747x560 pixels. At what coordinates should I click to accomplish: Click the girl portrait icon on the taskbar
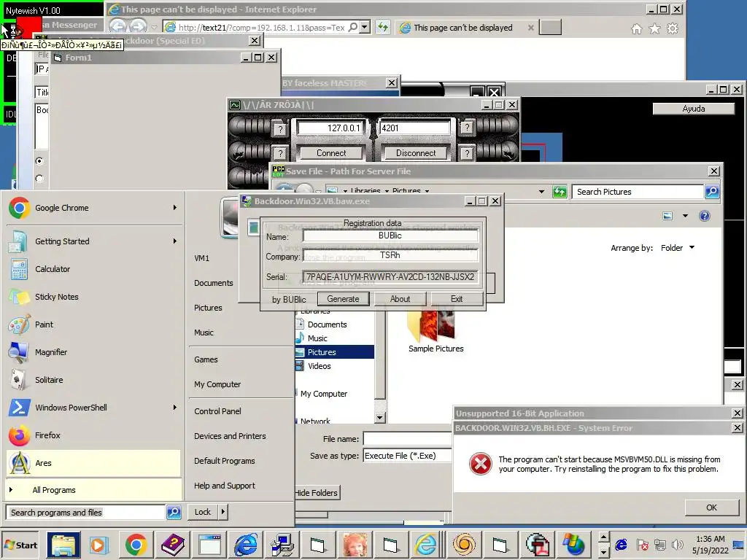point(355,545)
